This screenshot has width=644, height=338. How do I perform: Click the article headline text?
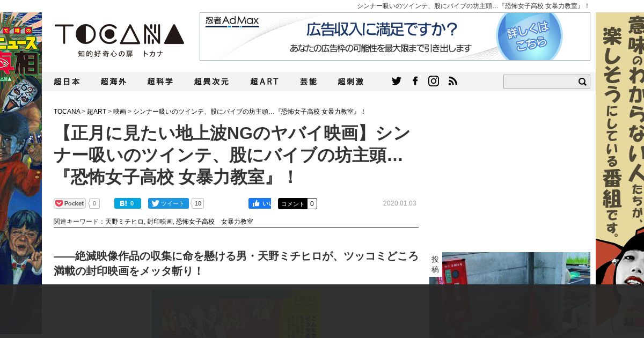pos(232,155)
